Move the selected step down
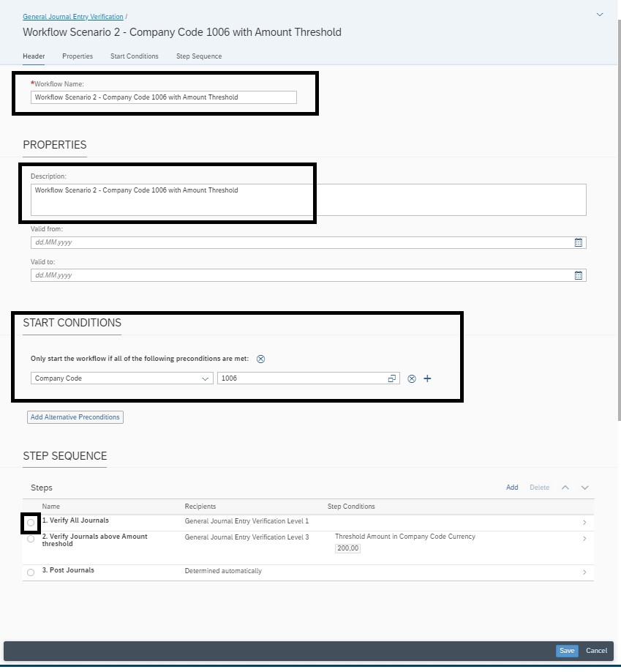 (585, 488)
